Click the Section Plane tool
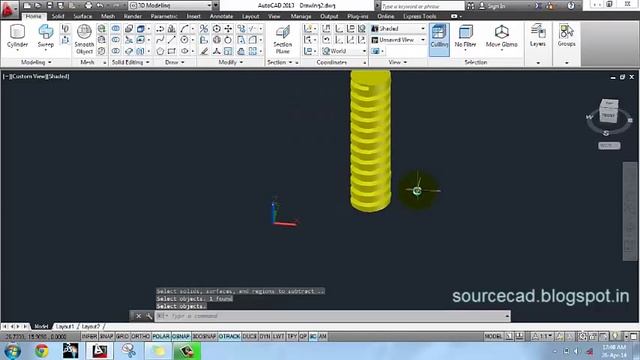Screen dimensions: 640x360 click(x=282, y=39)
